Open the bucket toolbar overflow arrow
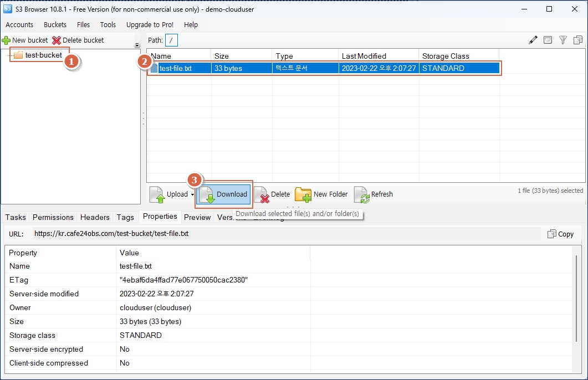Image resolution: width=588 pixels, height=380 pixels. pos(137,45)
